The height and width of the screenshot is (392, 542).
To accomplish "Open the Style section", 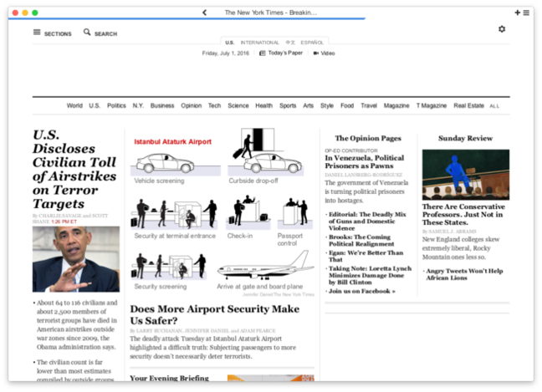I will (327, 105).
